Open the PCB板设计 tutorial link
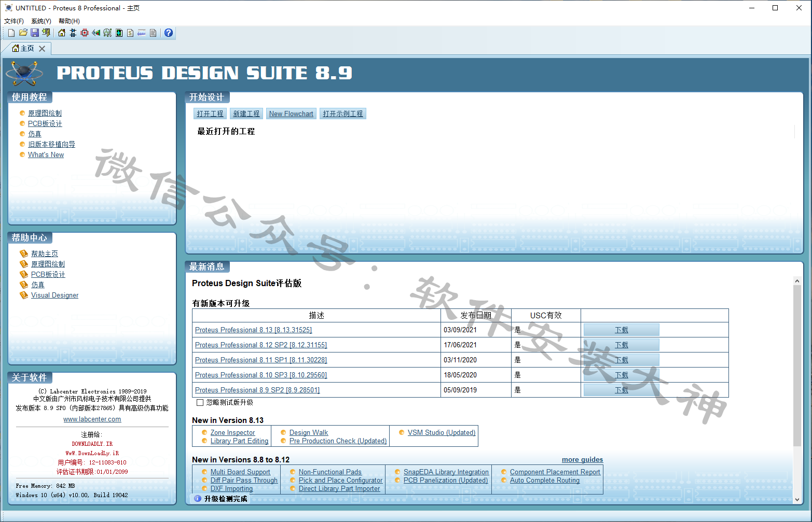 pyautogui.click(x=45, y=123)
